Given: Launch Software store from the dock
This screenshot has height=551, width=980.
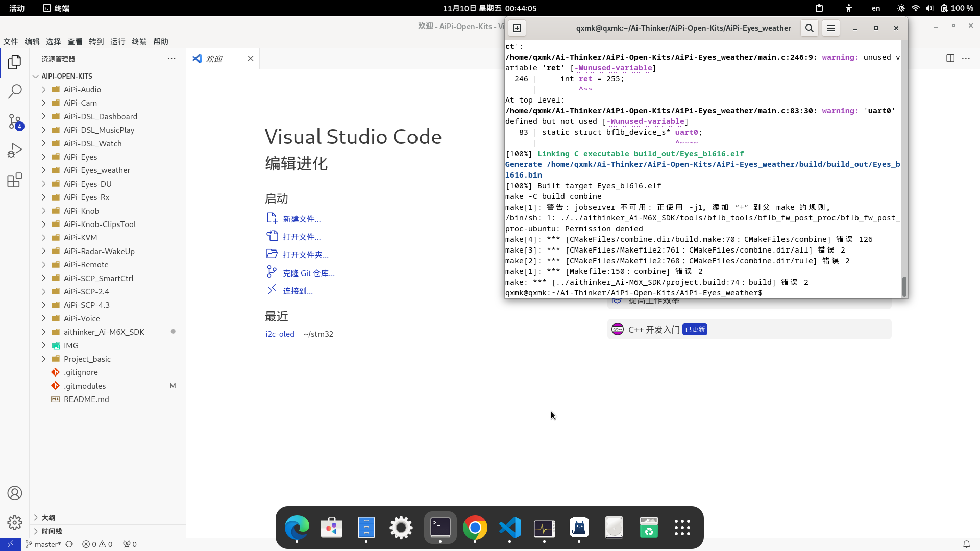Looking at the screenshot, I should click(332, 528).
